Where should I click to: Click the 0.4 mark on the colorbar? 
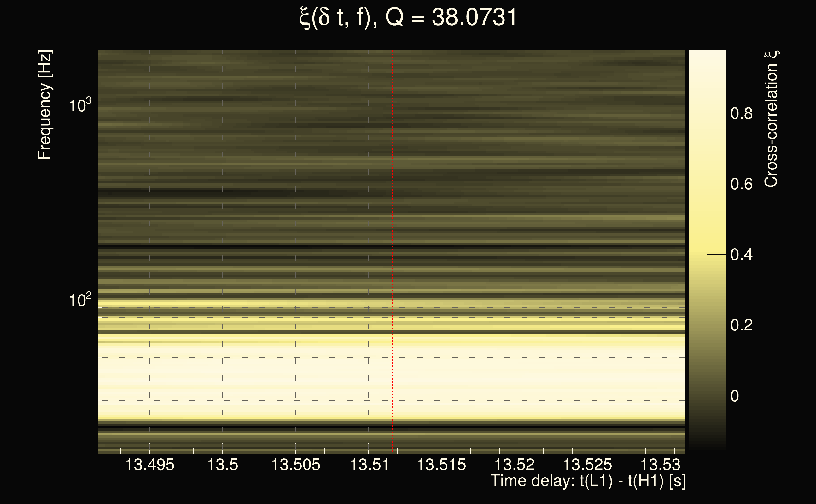[x=741, y=255]
